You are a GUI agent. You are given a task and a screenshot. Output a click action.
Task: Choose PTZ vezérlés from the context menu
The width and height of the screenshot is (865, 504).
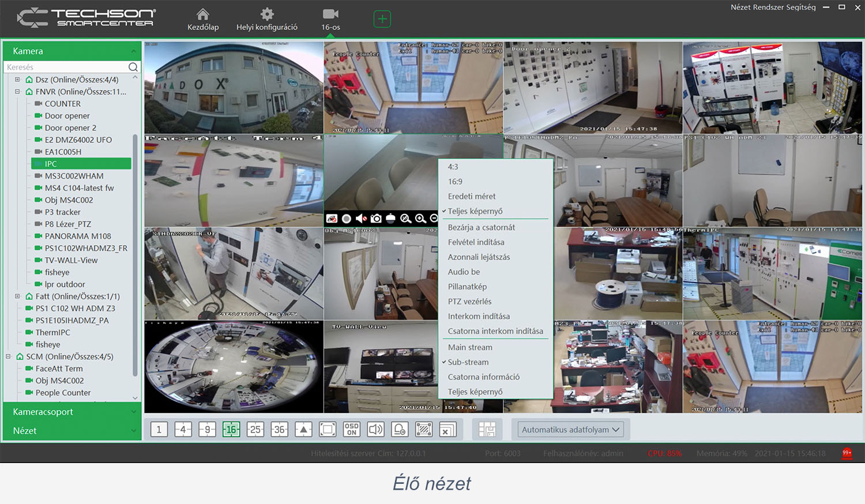(469, 302)
